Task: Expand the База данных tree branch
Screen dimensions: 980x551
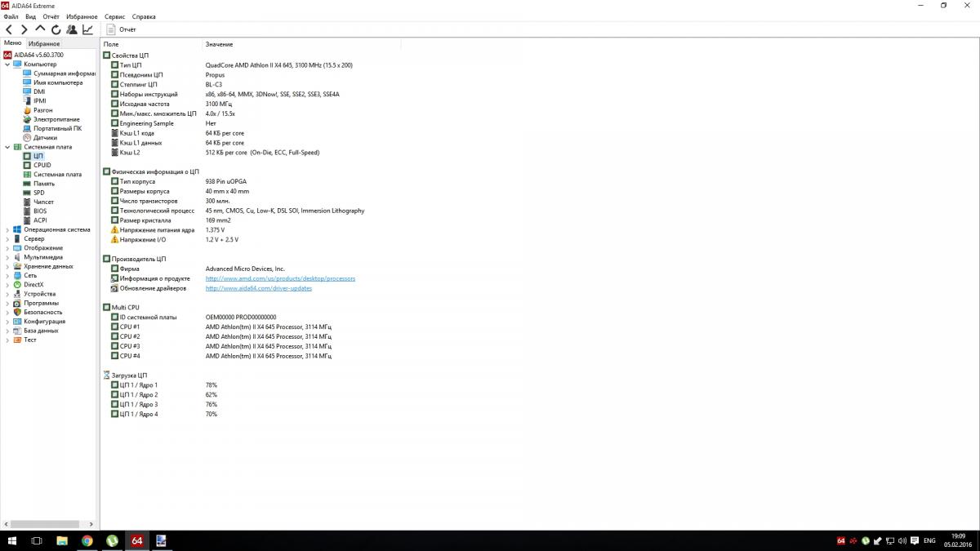Action: point(7,331)
